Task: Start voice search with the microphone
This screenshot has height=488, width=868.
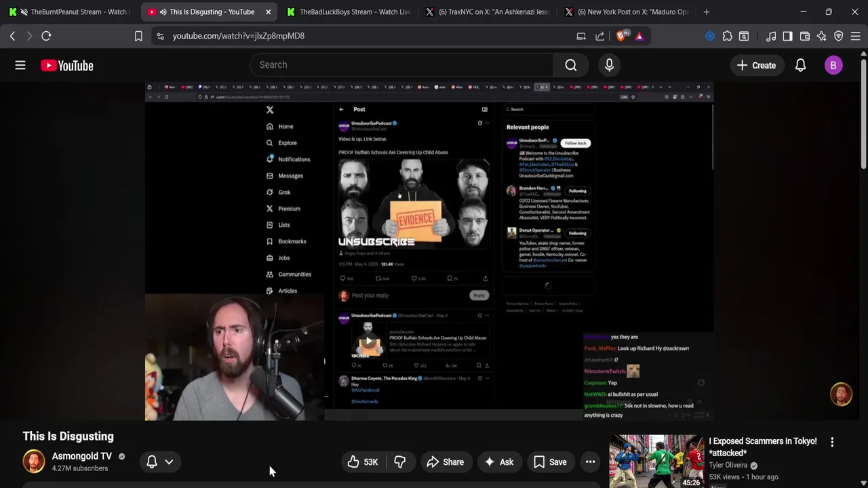Action: pyautogui.click(x=609, y=65)
